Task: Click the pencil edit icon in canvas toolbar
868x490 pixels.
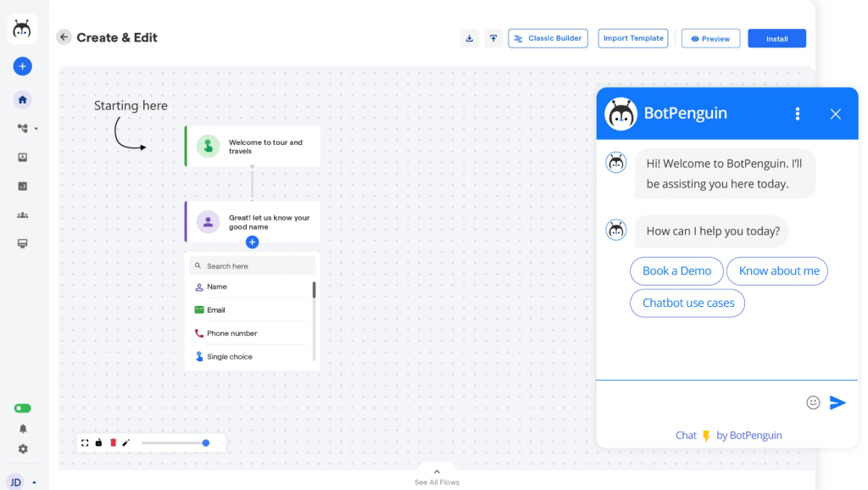Action: 126,443
